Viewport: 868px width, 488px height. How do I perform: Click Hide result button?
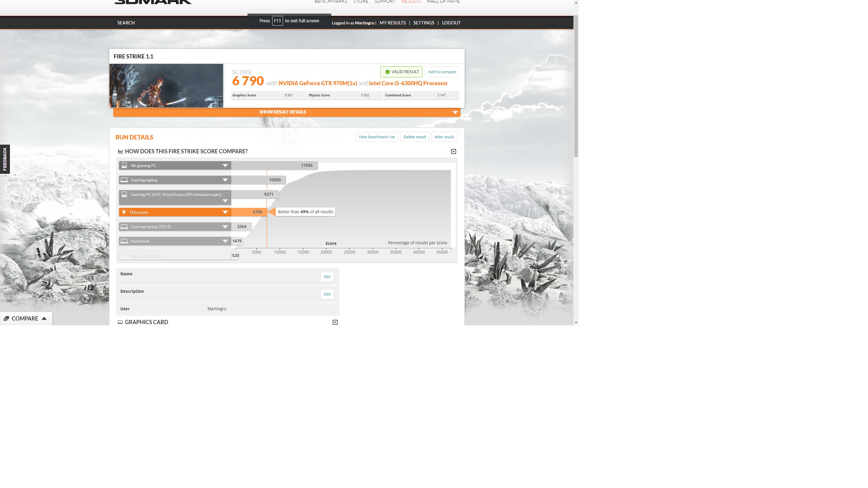tap(444, 137)
